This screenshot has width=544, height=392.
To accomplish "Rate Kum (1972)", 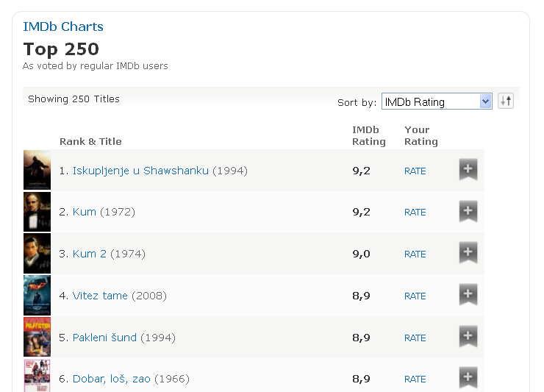I will [415, 213].
